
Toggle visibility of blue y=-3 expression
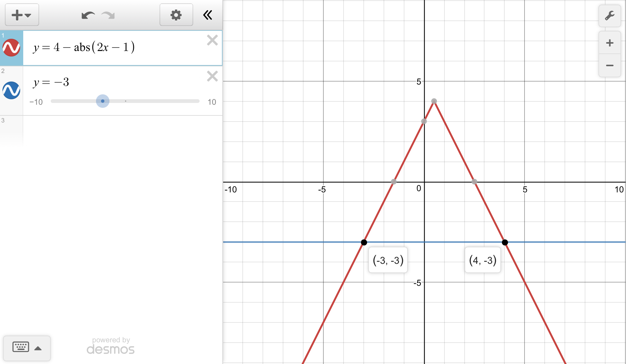[x=11, y=90]
